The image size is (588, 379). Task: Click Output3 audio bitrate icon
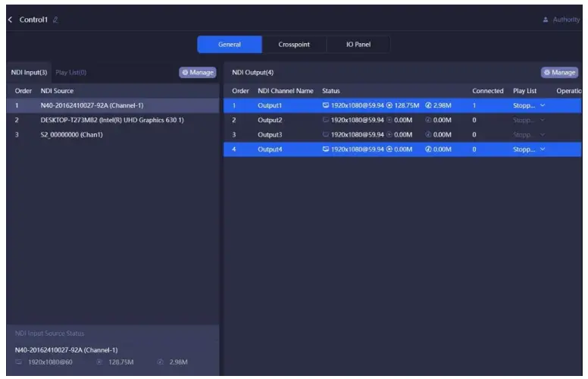428,135
